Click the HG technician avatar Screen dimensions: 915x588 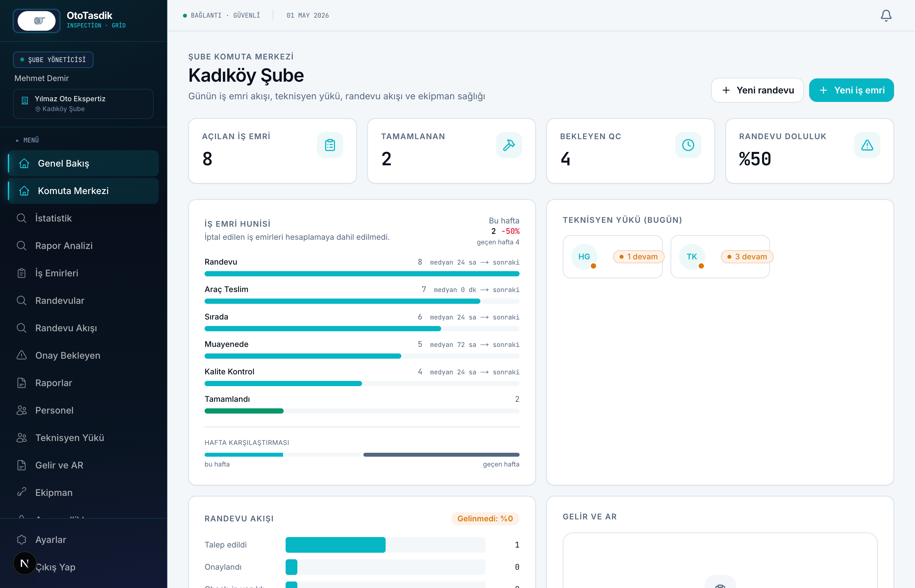[x=584, y=256]
